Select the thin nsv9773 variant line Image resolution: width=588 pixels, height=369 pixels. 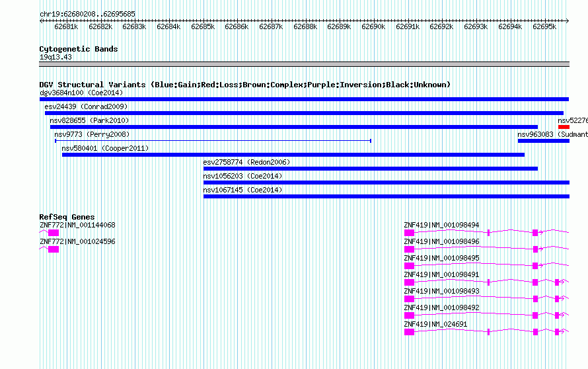(213, 141)
